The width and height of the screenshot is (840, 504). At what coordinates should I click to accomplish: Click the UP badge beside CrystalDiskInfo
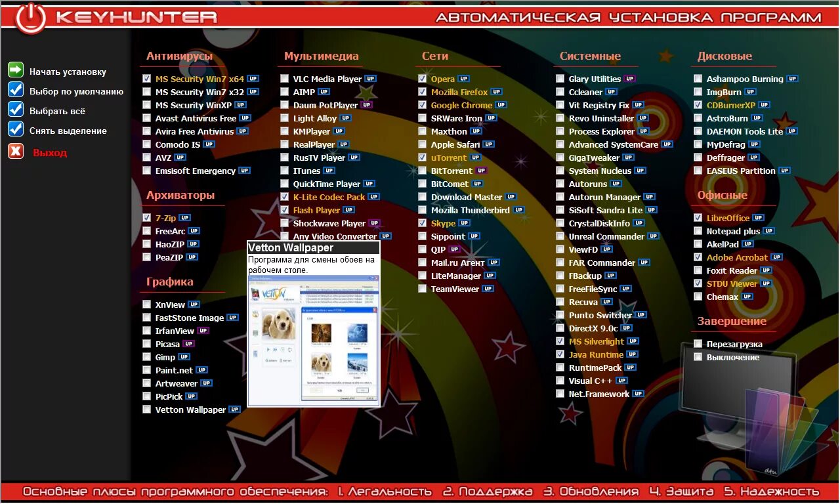(x=639, y=223)
